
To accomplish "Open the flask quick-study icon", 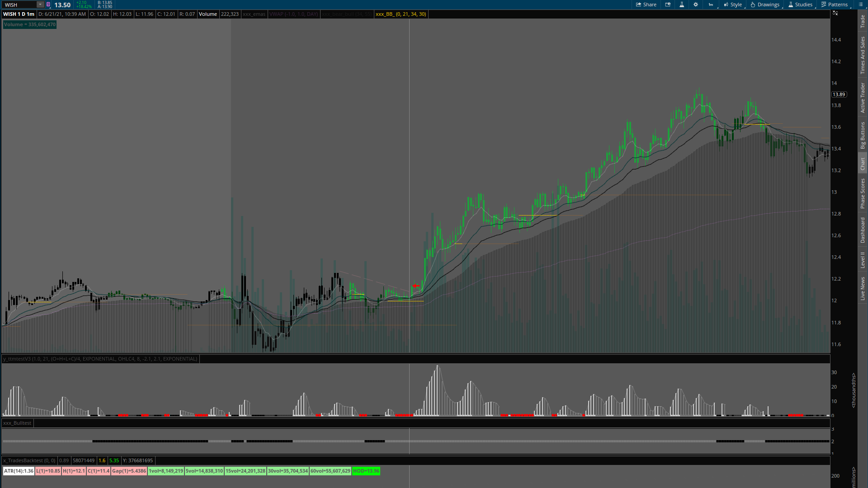I will click(x=682, y=5).
